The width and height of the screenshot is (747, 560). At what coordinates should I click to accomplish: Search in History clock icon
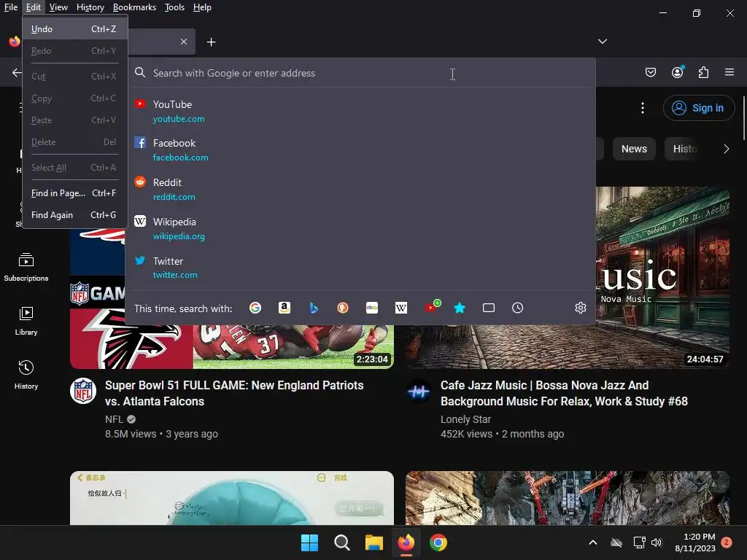[x=518, y=308]
